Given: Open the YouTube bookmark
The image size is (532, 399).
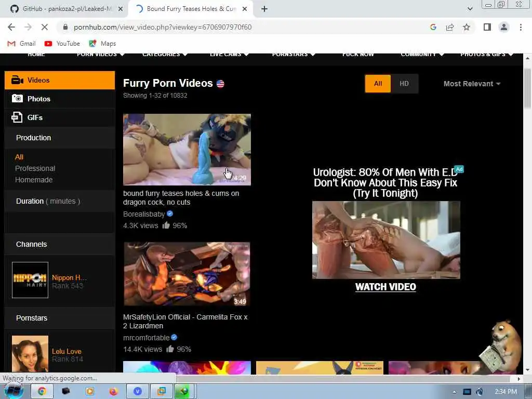Looking at the screenshot, I should pos(62,44).
